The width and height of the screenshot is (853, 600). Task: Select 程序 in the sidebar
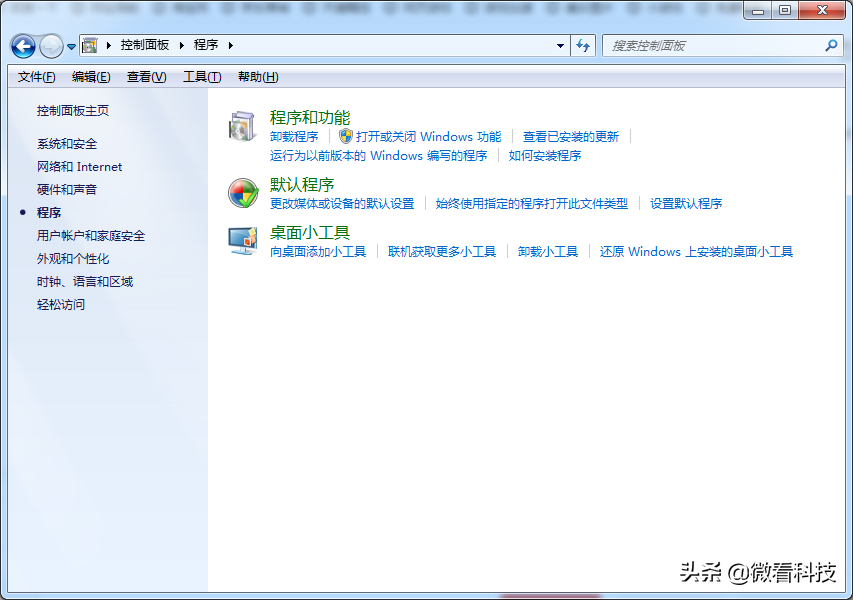coord(49,212)
